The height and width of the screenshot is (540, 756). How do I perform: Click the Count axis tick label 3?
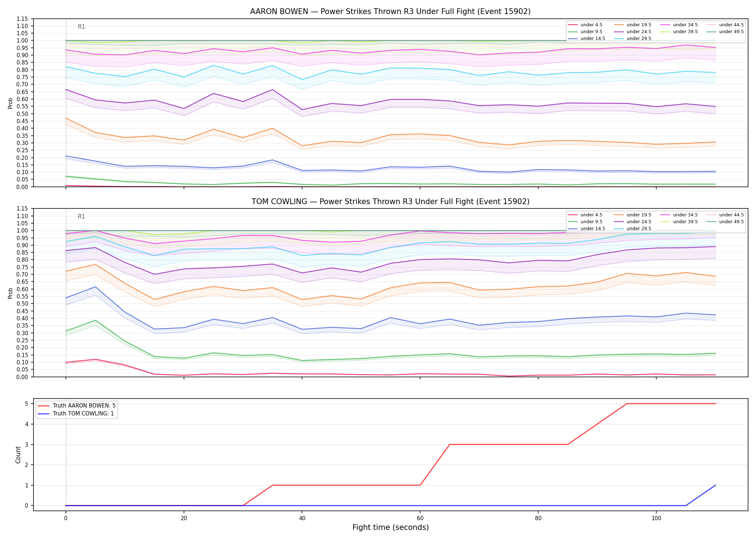(27, 445)
